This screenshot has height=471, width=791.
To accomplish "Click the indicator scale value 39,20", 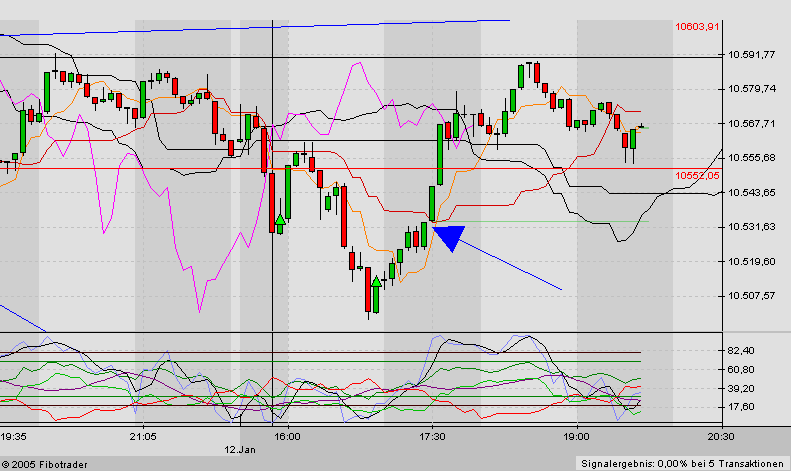I will (741, 388).
